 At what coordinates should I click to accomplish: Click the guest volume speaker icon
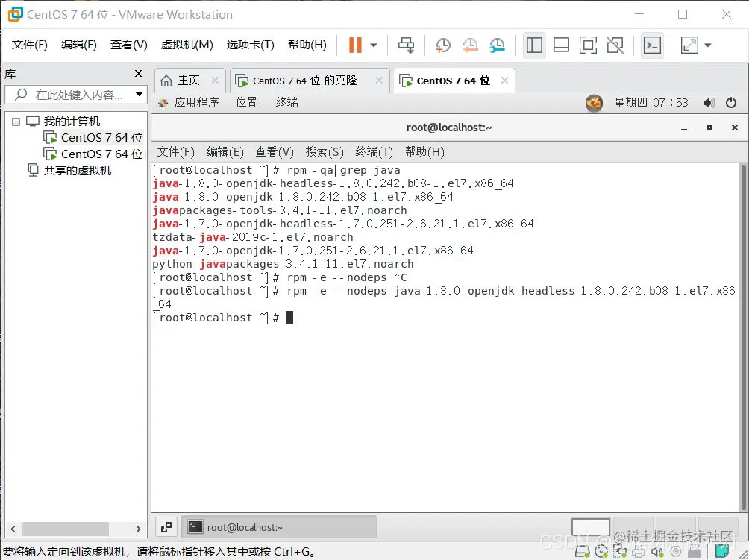(x=709, y=103)
